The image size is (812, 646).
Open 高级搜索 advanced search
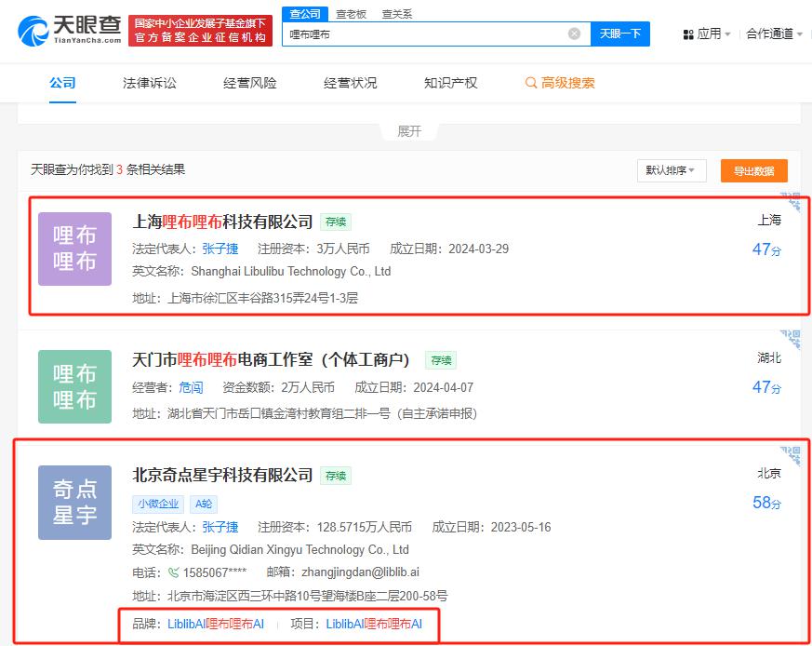pyautogui.click(x=560, y=83)
